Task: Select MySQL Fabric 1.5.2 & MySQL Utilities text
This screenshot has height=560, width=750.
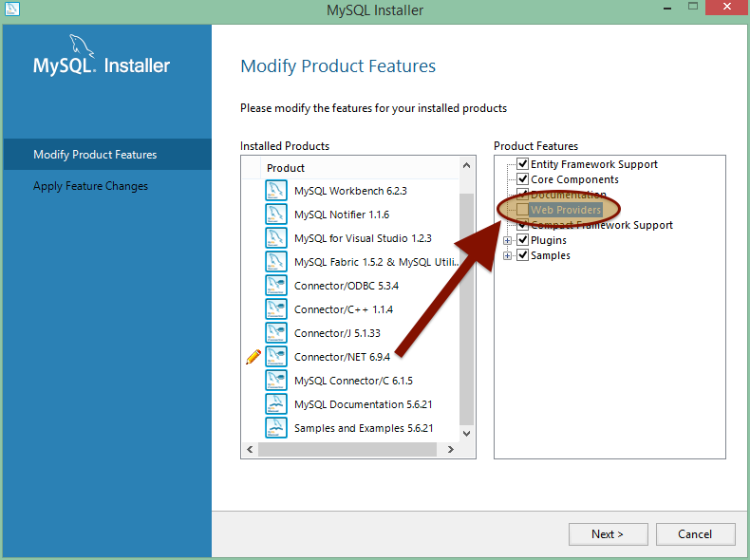Action: click(x=377, y=262)
